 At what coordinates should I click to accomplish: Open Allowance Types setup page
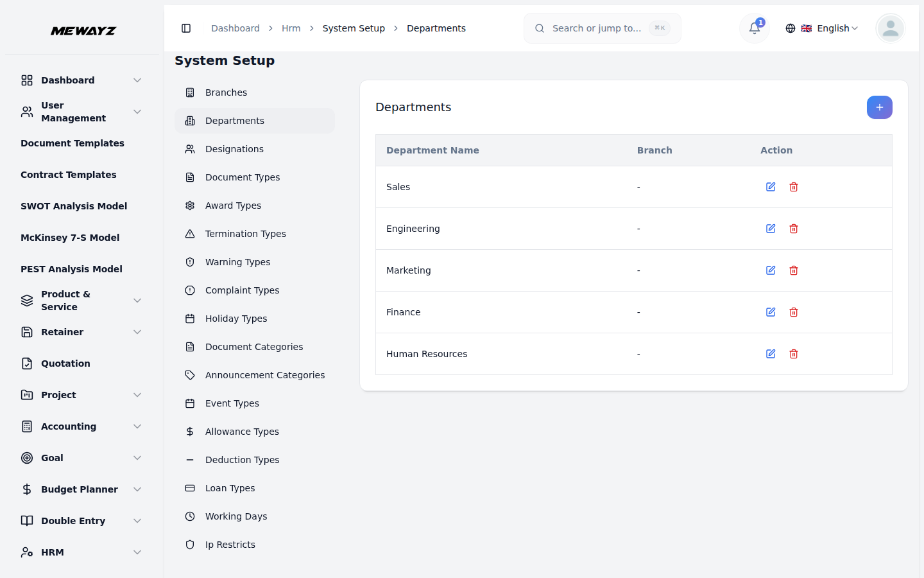pyautogui.click(x=255, y=432)
